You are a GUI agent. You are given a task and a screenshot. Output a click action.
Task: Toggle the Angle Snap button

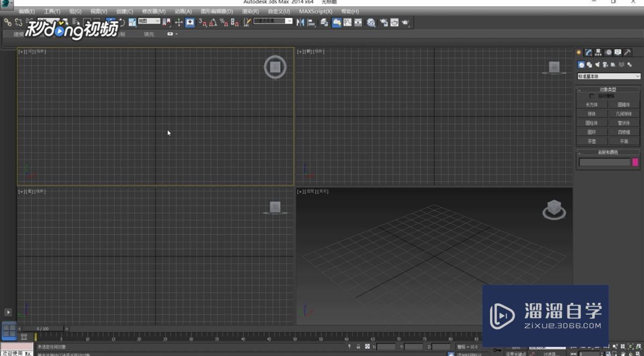(x=213, y=22)
